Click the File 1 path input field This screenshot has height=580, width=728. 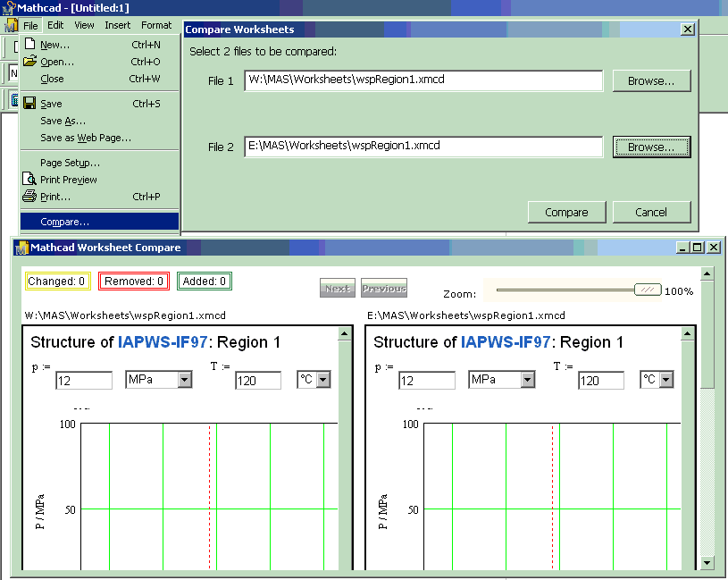point(423,80)
